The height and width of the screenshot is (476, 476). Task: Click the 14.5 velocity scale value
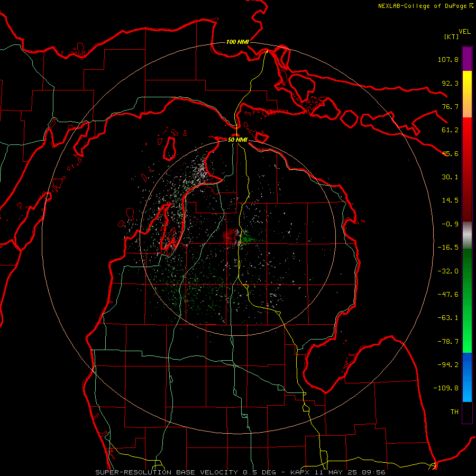click(x=450, y=200)
